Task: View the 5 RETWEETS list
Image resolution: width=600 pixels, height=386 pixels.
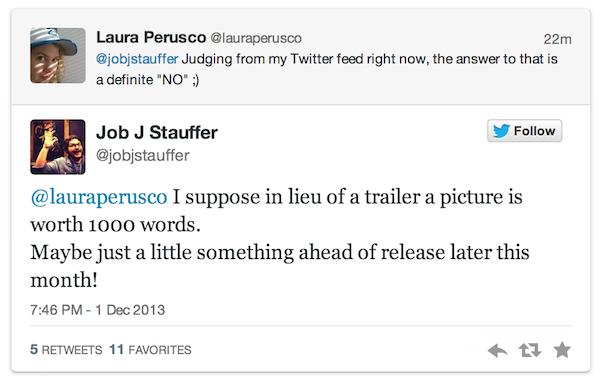Action: (66, 350)
